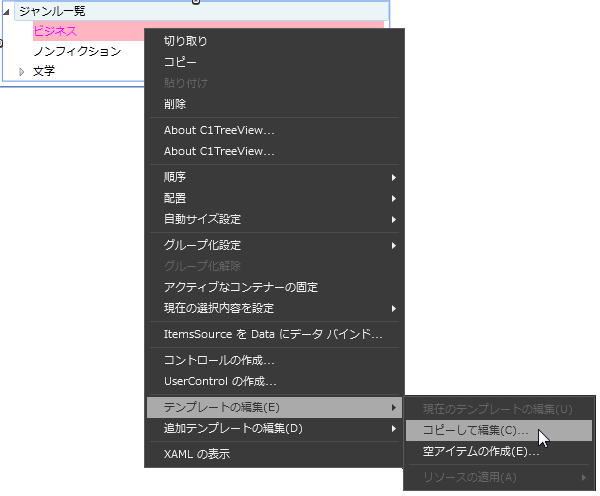
Task: Select UserControl の作成…
Action: coord(220,381)
